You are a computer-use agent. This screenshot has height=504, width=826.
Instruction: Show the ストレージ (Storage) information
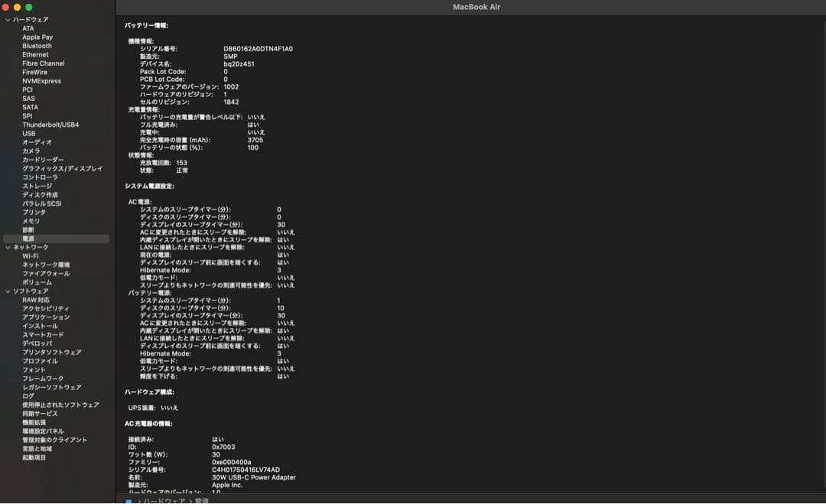pos(37,186)
